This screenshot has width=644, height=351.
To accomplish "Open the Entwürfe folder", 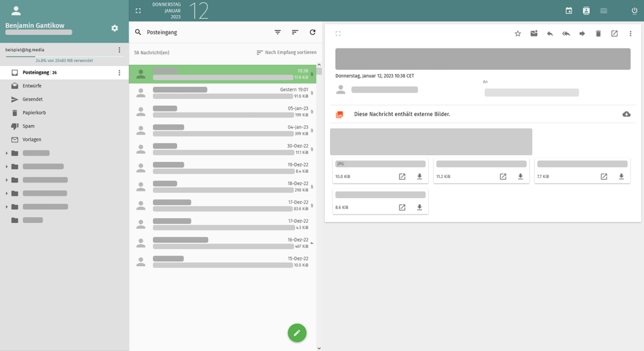I will [x=32, y=86].
